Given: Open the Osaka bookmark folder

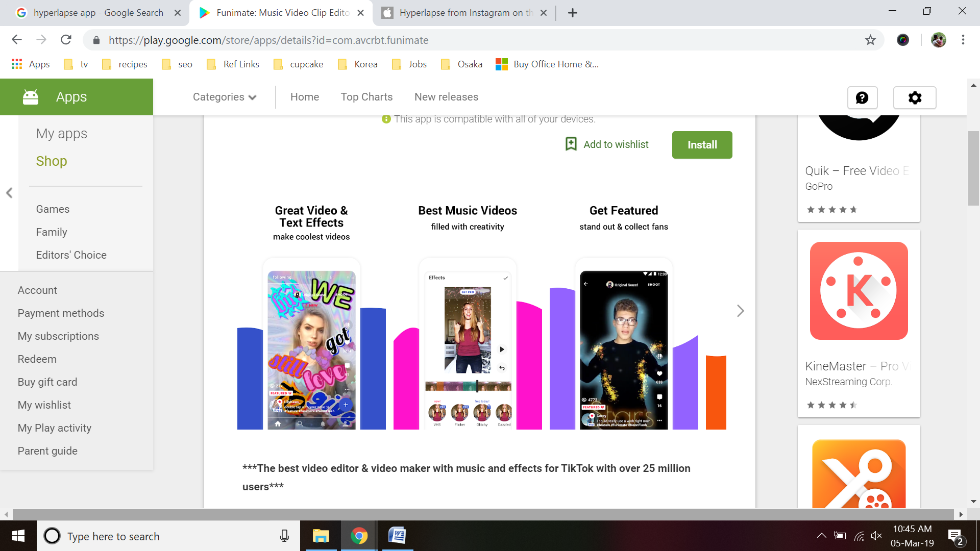Looking at the screenshot, I should pos(461,64).
